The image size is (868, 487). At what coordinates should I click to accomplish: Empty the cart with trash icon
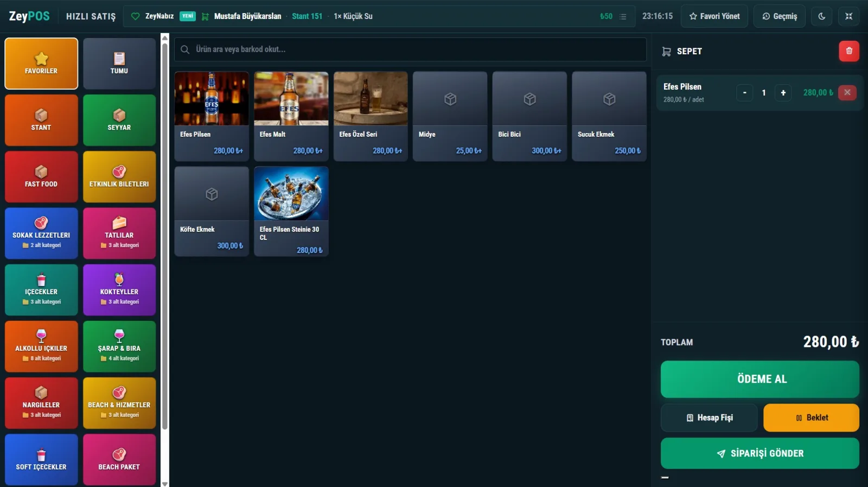pos(849,51)
